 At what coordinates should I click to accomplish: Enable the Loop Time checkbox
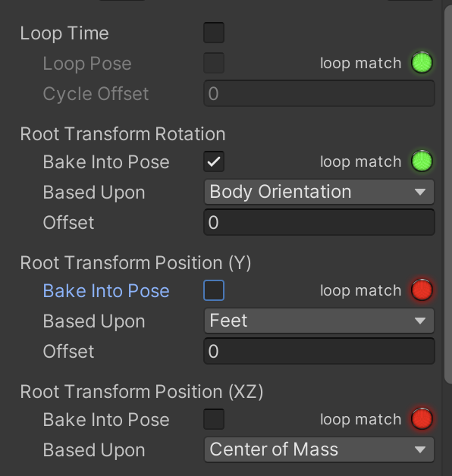click(214, 33)
